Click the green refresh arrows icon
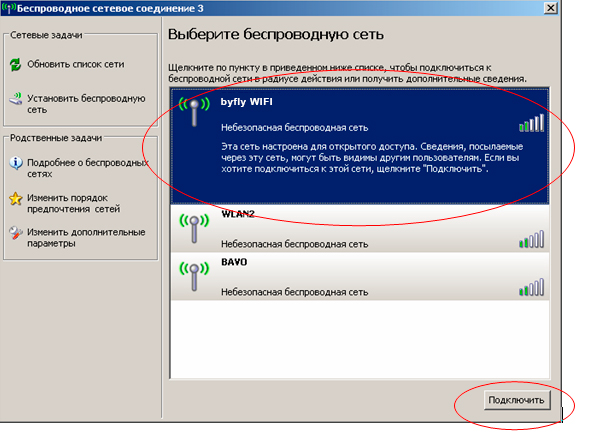This screenshot has height=440, width=592. tap(15, 65)
